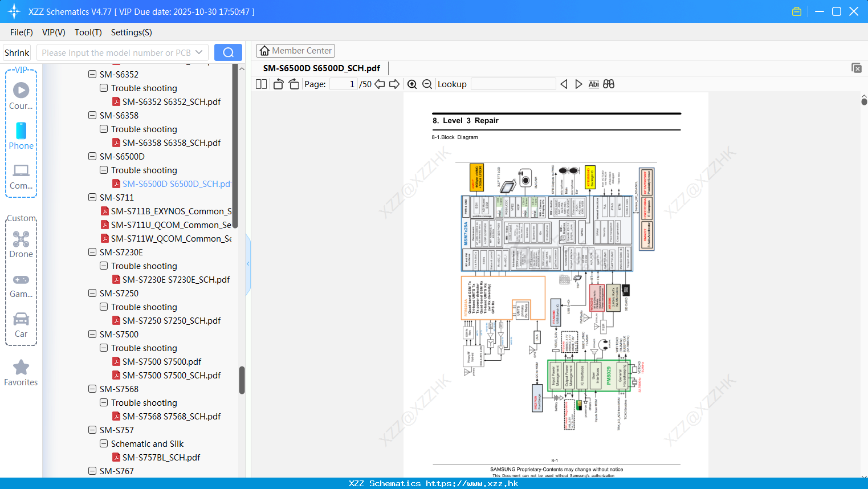Image resolution: width=868 pixels, height=489 pixels.
Task: Collapse the SM-S7230E tree node
Action: 92,252
